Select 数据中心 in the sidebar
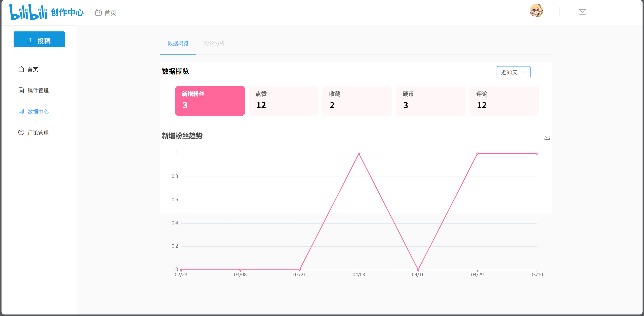This screenshot has width=644, height=316. pos(38,112)
